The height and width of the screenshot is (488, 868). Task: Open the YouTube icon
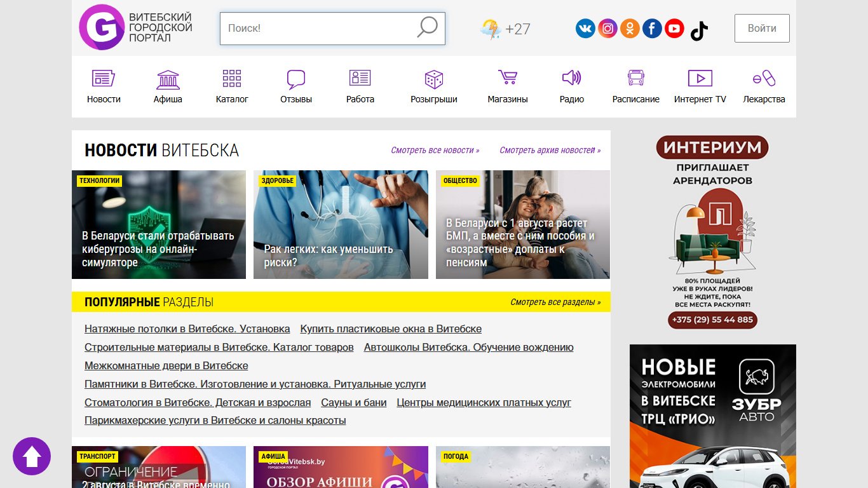(674, 28)
